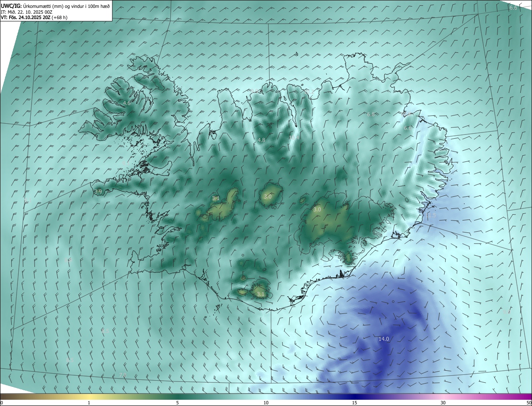This screenshot has height=406, width=532.
Task: Click the 3.0 value on Hofsjökull glacier
Action: pyautogui.click(x=268, y=196)
